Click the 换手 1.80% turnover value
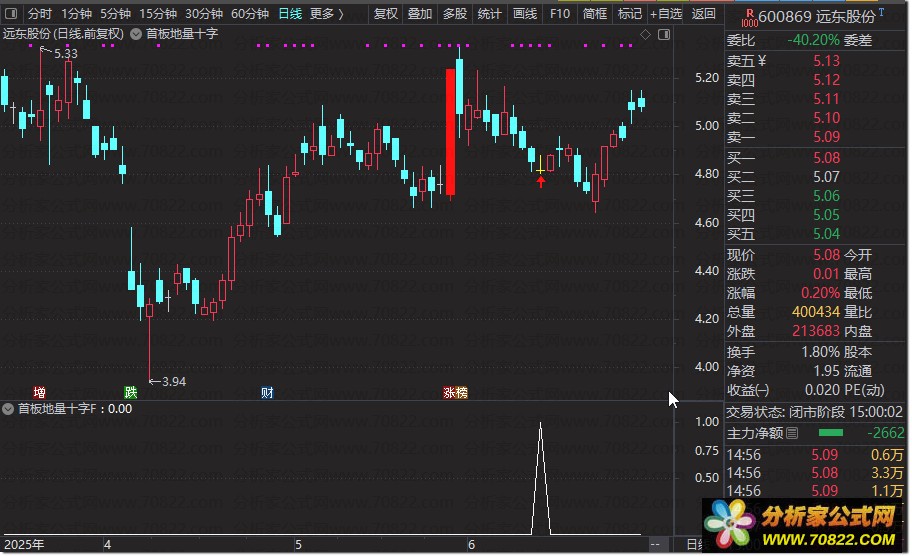The height and width of the screenshot is (556, 912). (x=820, y=352)
